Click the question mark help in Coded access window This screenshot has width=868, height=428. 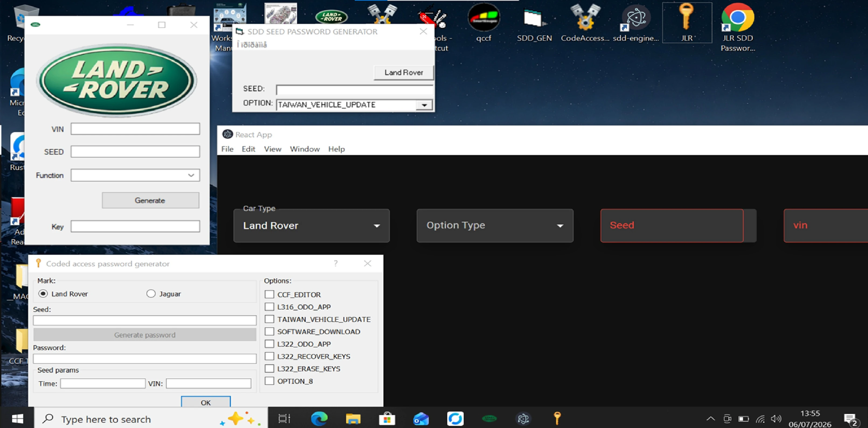pos(336,263)
